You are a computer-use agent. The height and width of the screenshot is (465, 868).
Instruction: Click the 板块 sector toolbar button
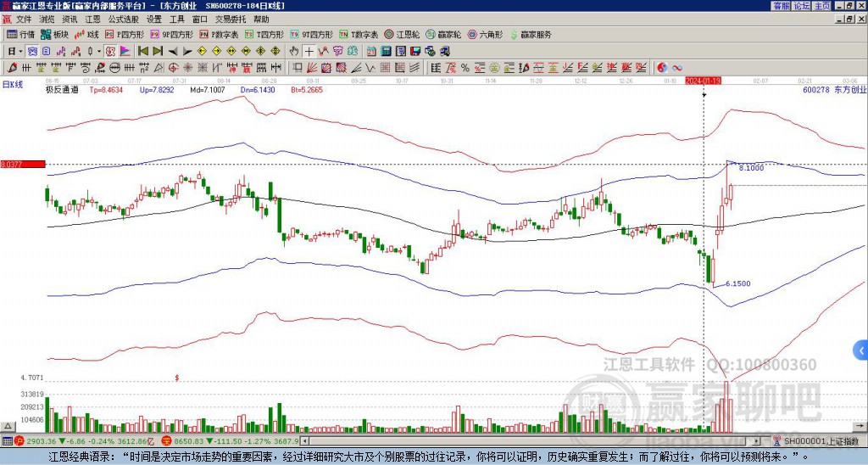[55, 34]
